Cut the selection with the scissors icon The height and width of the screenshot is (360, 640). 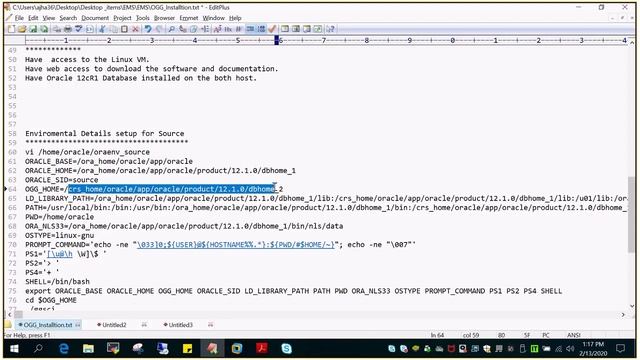point(102,29)
